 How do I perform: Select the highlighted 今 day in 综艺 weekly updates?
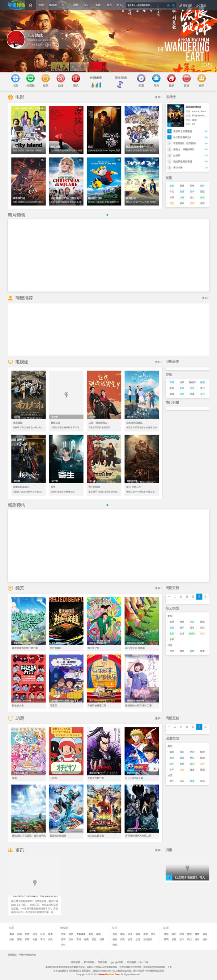click(x=199, y=596)
